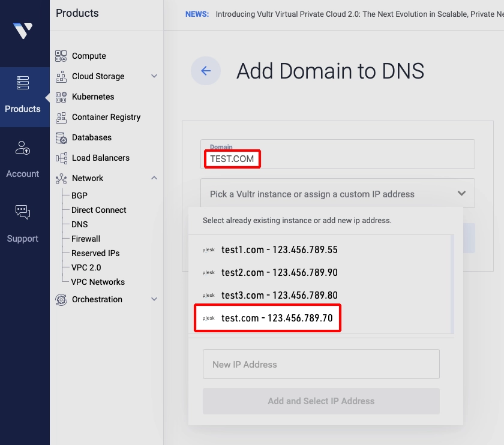Click the NEWS: label
The image size is (504, 445).
[197, 14]
